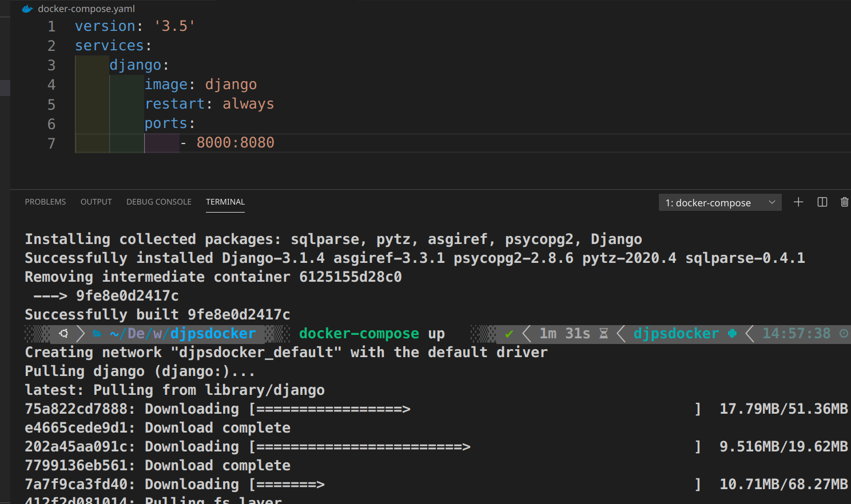Click the 75a822cd7888 download progress bar
The height and width of the screenshot is (504, 851).
tap(475, 409)
